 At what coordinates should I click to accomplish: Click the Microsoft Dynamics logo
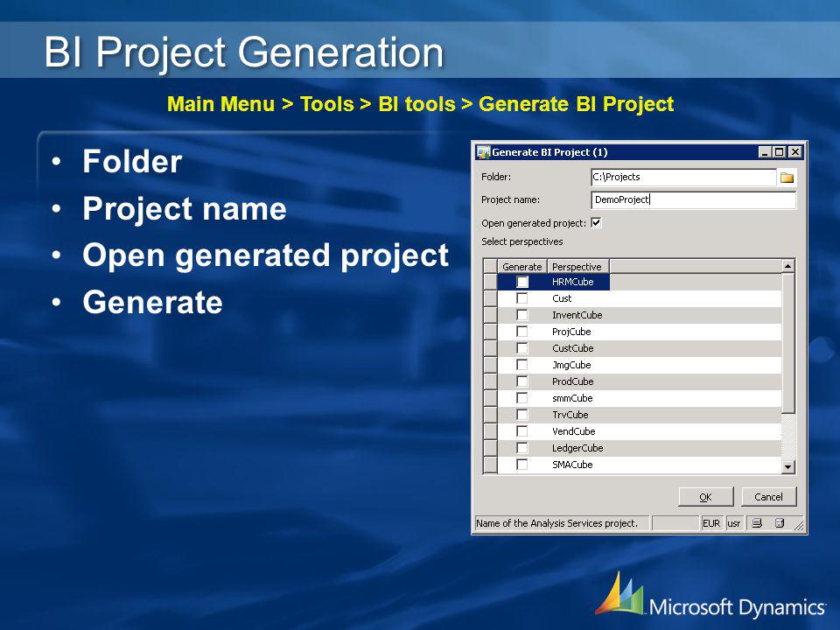710,596
